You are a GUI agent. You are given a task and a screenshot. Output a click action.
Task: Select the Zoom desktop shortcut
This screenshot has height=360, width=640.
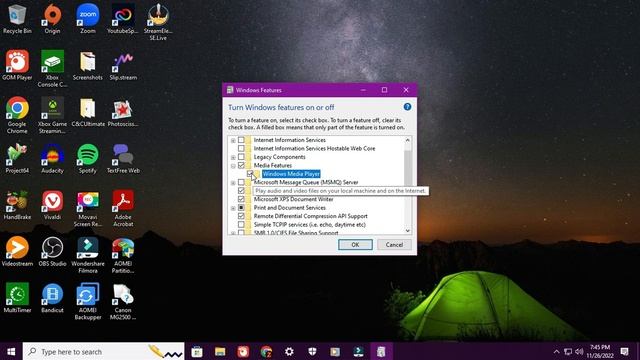pyautogui.click(x=88, y=19)
